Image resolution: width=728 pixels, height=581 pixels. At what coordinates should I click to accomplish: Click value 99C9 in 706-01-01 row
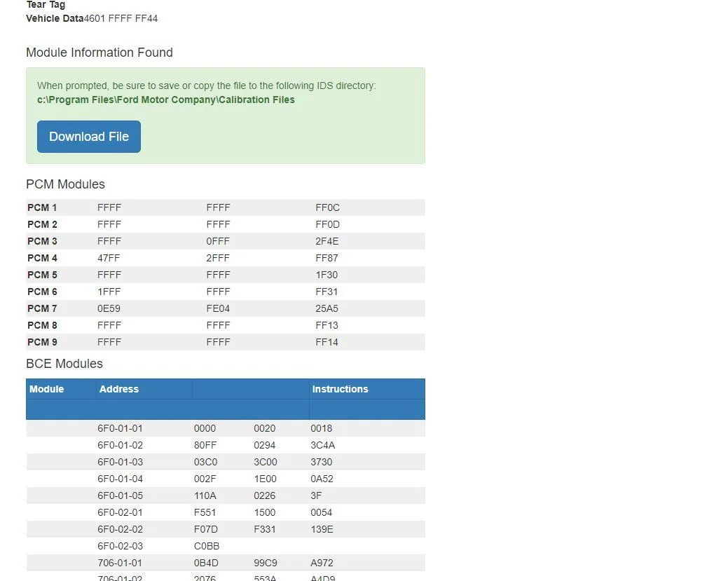click(x=266, y=563)
